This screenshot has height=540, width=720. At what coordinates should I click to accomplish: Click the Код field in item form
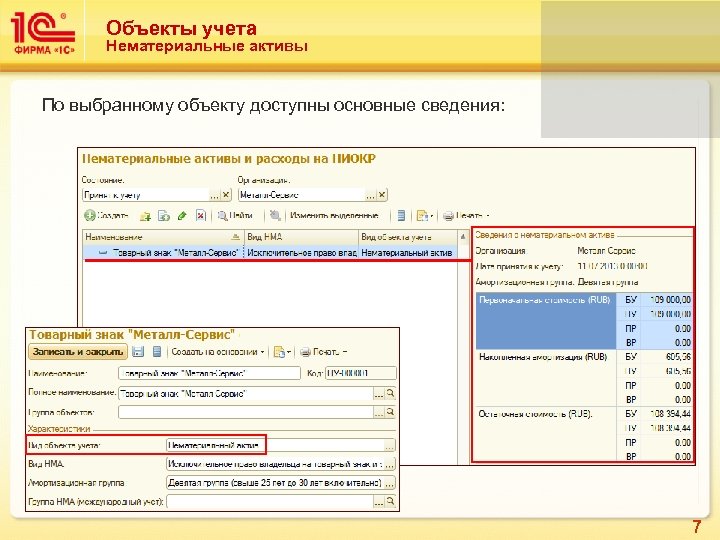coord(361,373)
